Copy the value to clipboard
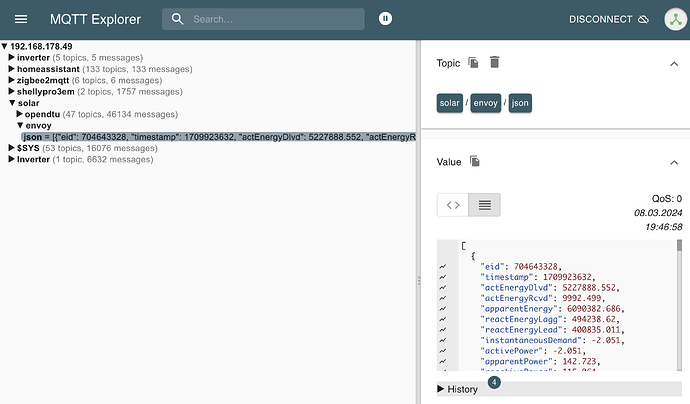This screenshot has width=690, height=404. (x=474, y=161)
